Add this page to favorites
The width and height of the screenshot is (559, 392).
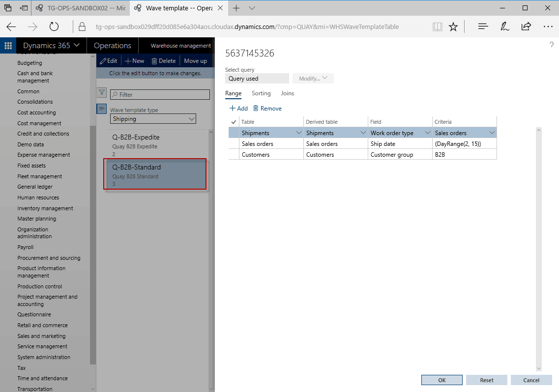(453, 27)
